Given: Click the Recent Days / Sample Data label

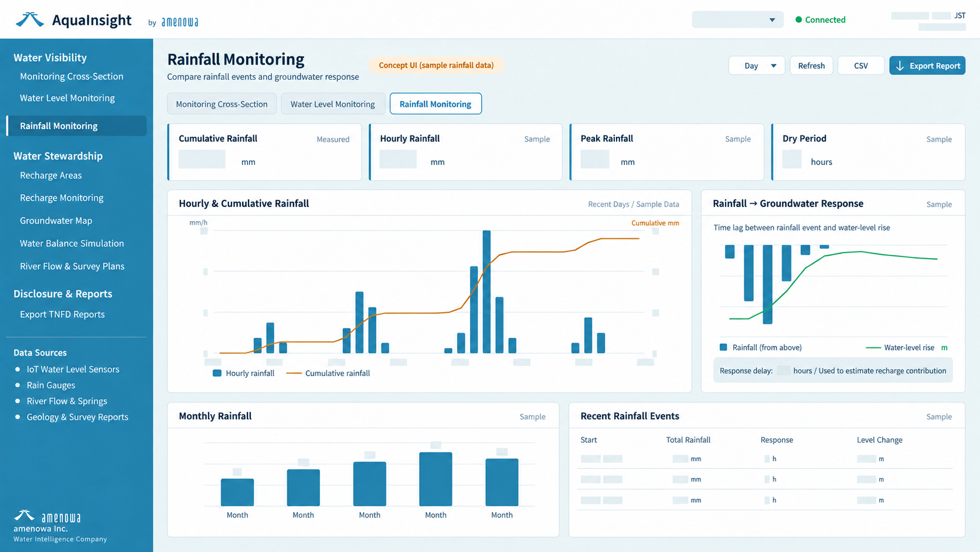Looking at the screenshot, I should pyautogui.click(x=634, y=204).
